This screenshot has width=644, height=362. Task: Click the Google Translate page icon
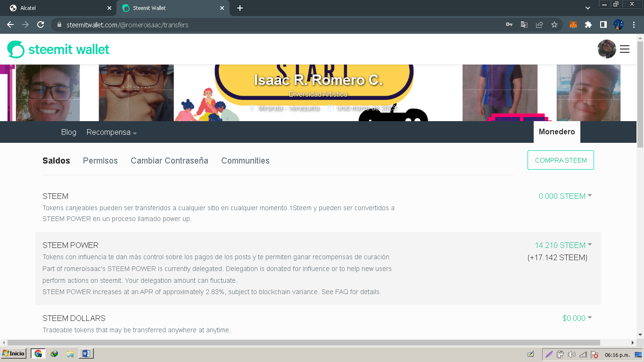(x=524, y=25)
